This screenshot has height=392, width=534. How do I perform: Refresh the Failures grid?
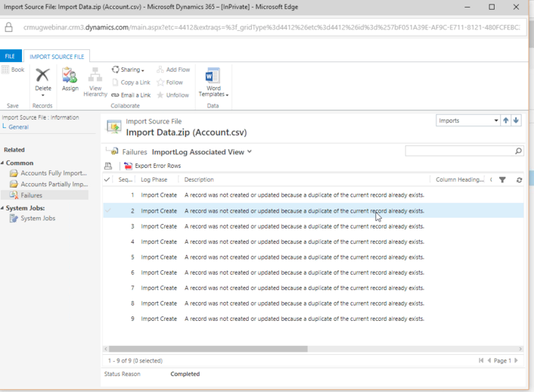click(x=519, y=179)
